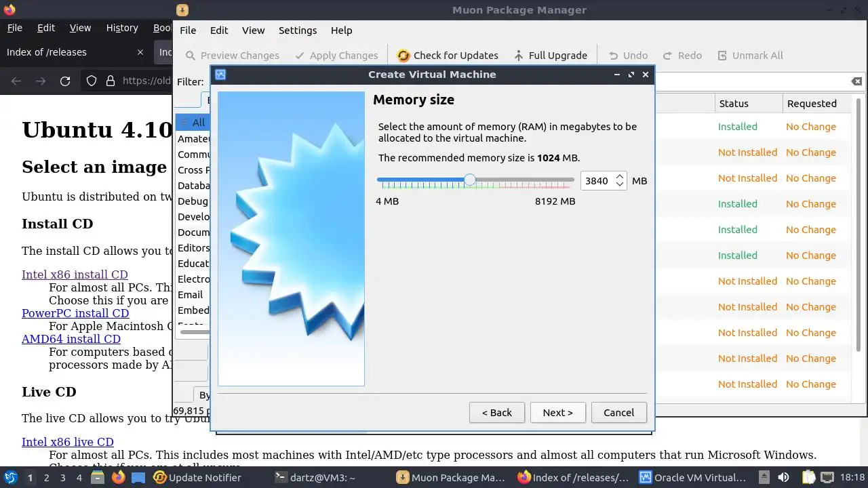Click Apply Changes in Muon toolbar
The width and height of the screenshot is (868, 488).
click(x=336, y=56)
